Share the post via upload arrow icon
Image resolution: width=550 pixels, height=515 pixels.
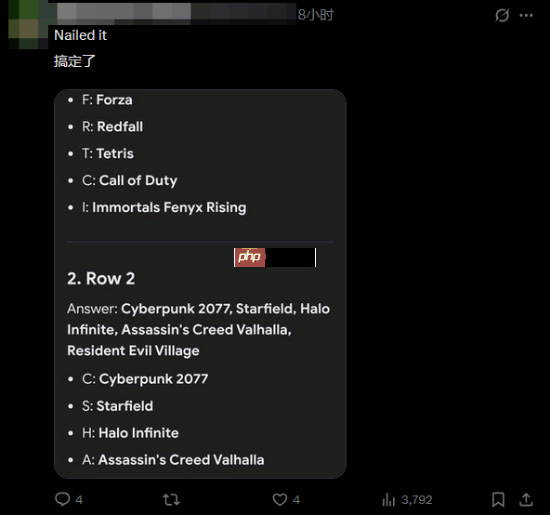tap(526, 500)
